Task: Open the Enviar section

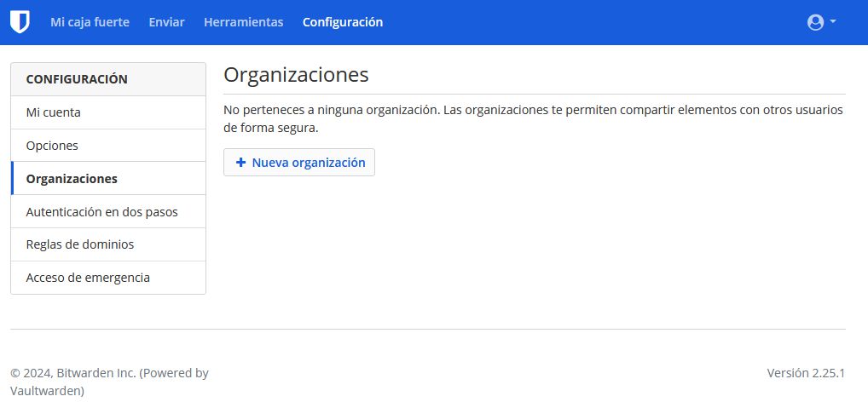Action: point(166,22)
